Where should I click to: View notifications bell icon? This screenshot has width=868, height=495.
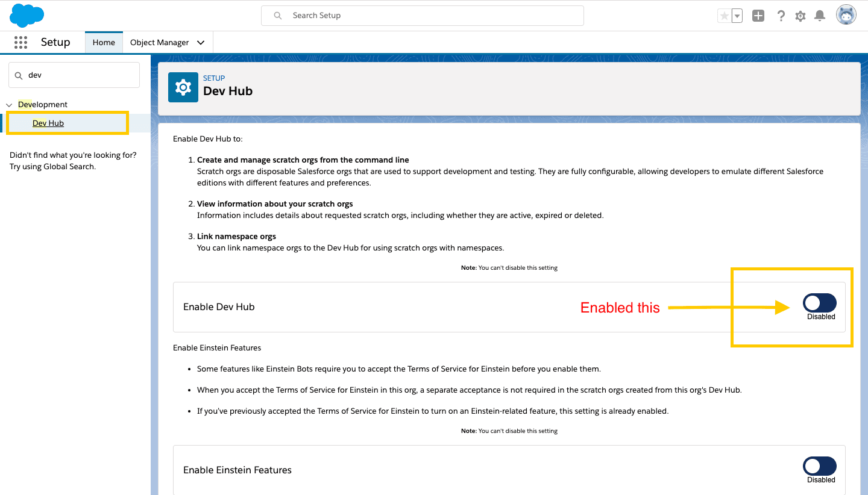pyautogui.click(x=820, y=16)
